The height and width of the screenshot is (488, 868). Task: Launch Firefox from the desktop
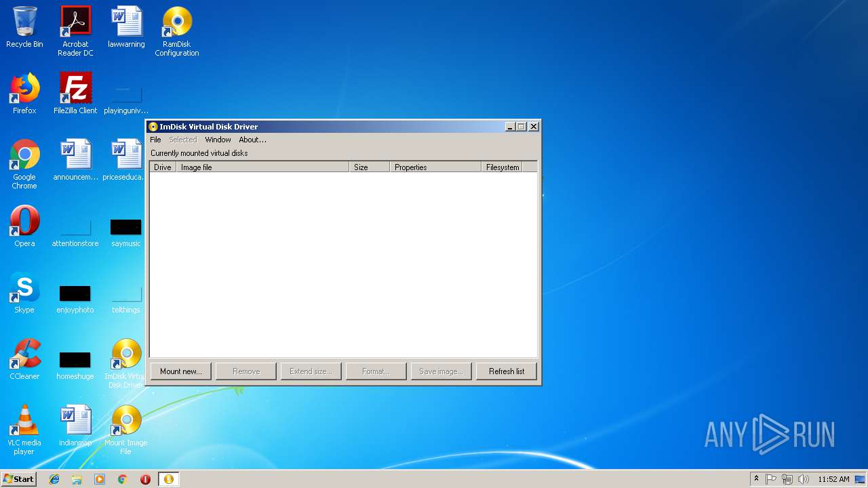[x=24, y=94]
